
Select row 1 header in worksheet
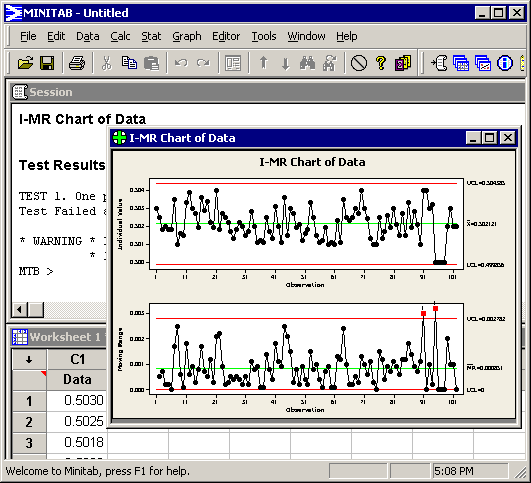29,401
